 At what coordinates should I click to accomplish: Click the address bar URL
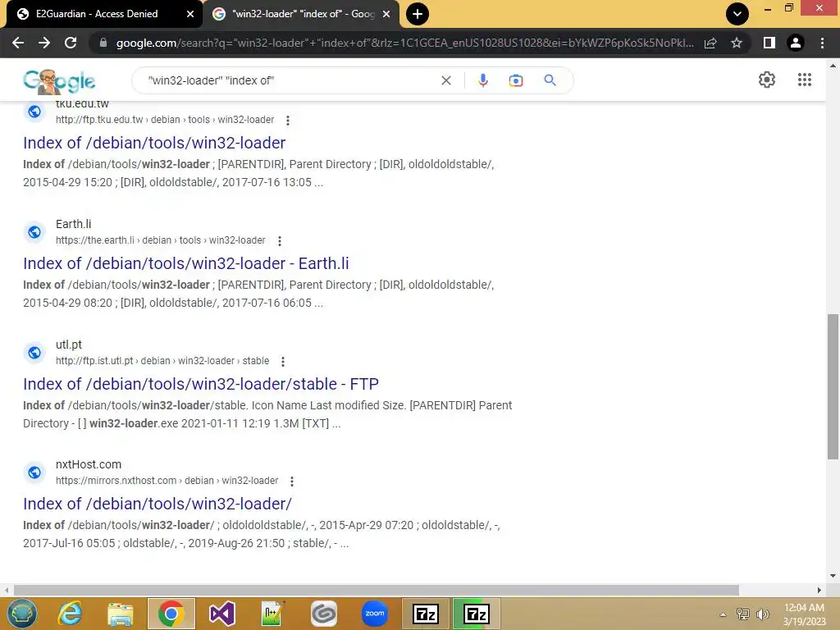click(x=404, y=43)
